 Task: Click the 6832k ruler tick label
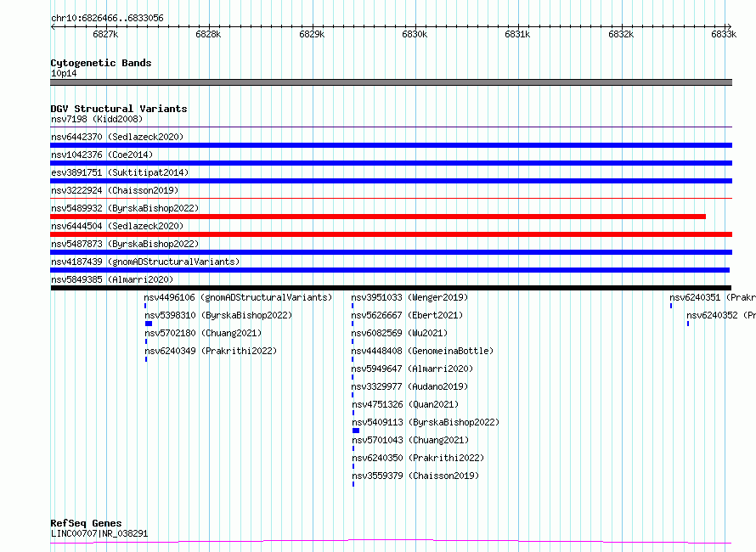pyautogui.click(x=621, y=34)
